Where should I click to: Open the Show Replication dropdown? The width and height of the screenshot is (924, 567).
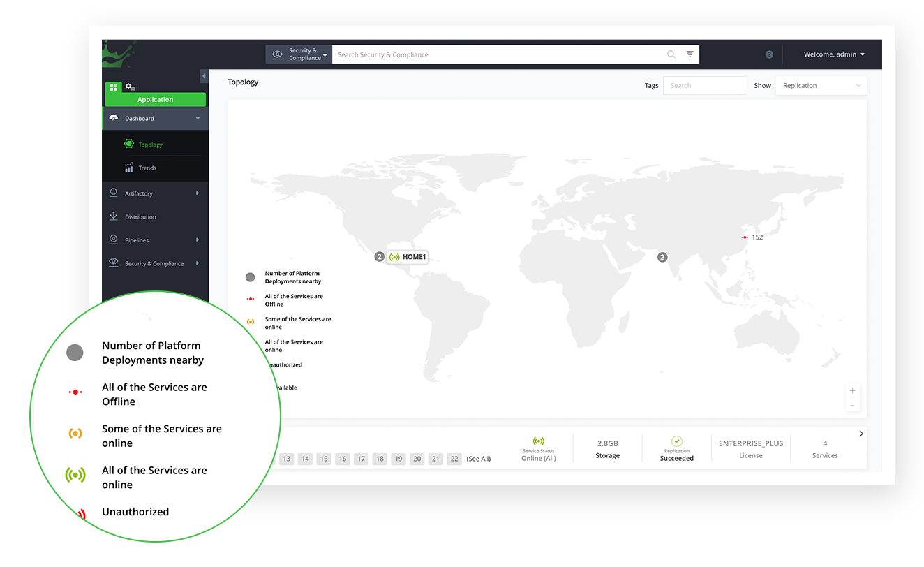(821, 86)
